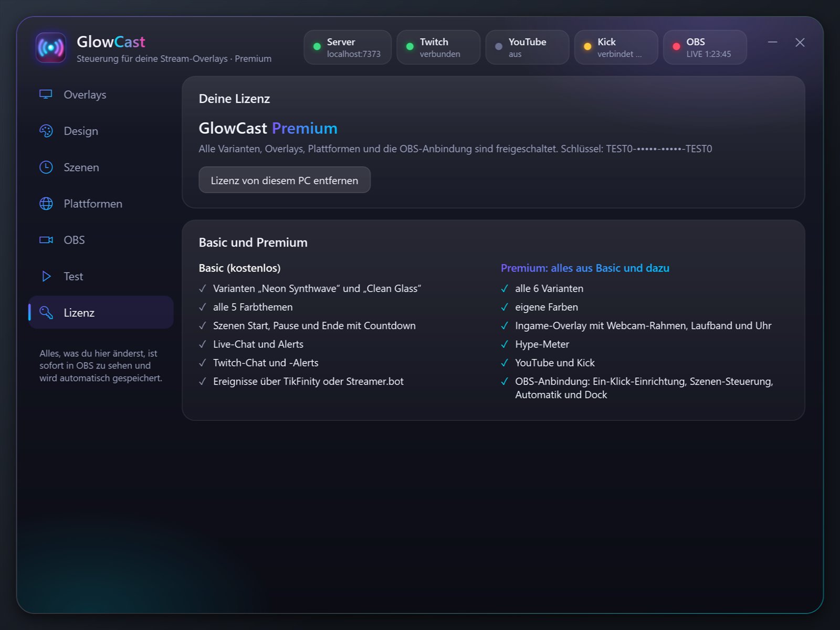Open the Plattformen section
Screen dimensions: 840x630
click(x=101, y=204)
